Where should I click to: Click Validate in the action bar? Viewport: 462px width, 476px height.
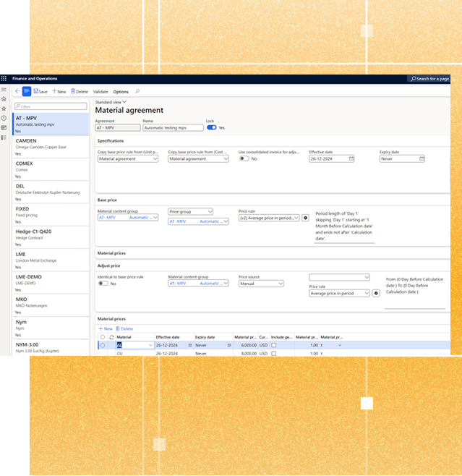[x=100, y=92]
